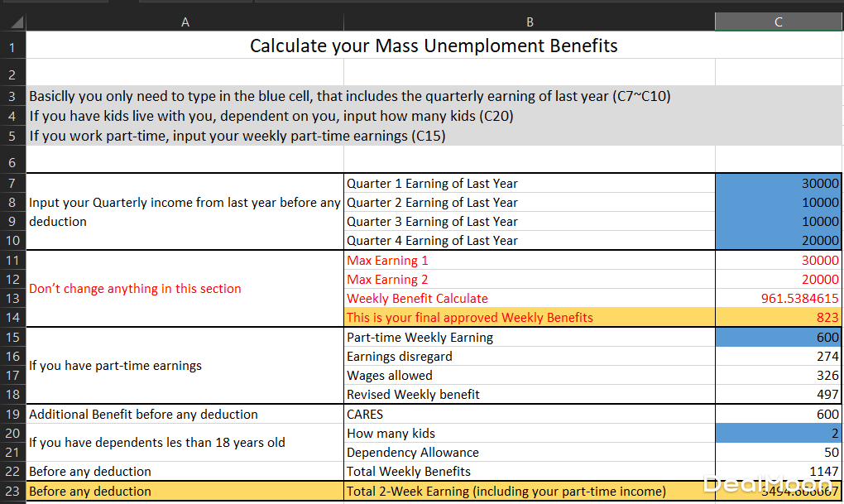Select the How many kids value cell

779,433
